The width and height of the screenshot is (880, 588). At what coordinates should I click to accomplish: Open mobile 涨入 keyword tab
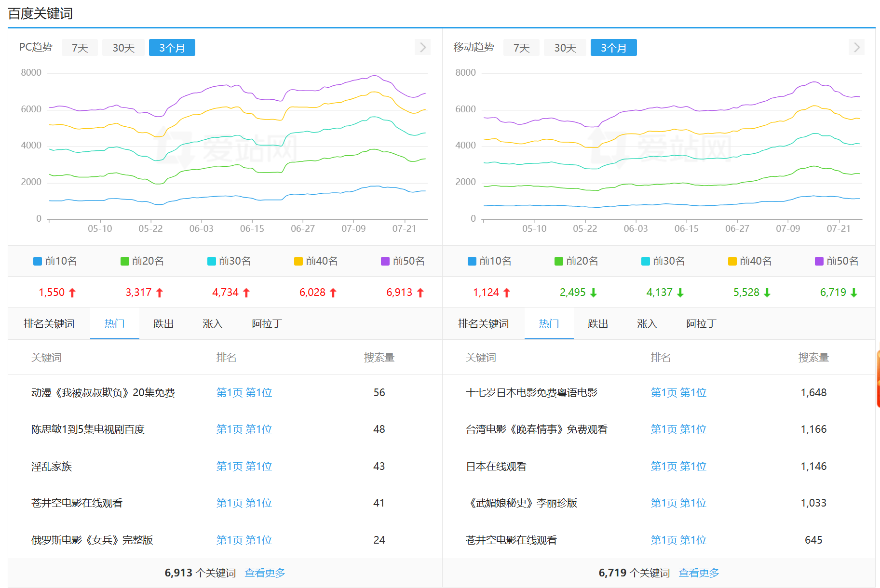point(647,323)
